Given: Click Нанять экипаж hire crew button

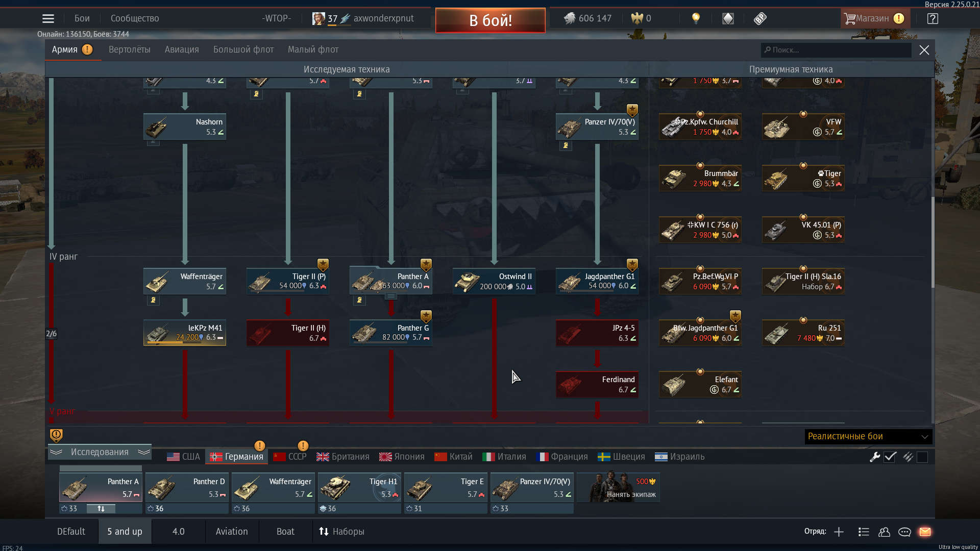Looking at the screenshot, I should coord(619,488).
